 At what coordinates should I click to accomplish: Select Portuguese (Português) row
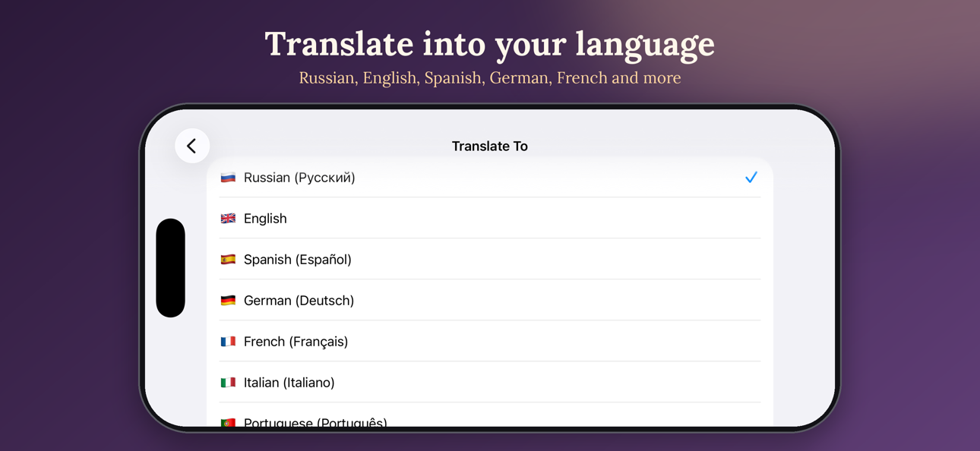pos(490,416)
